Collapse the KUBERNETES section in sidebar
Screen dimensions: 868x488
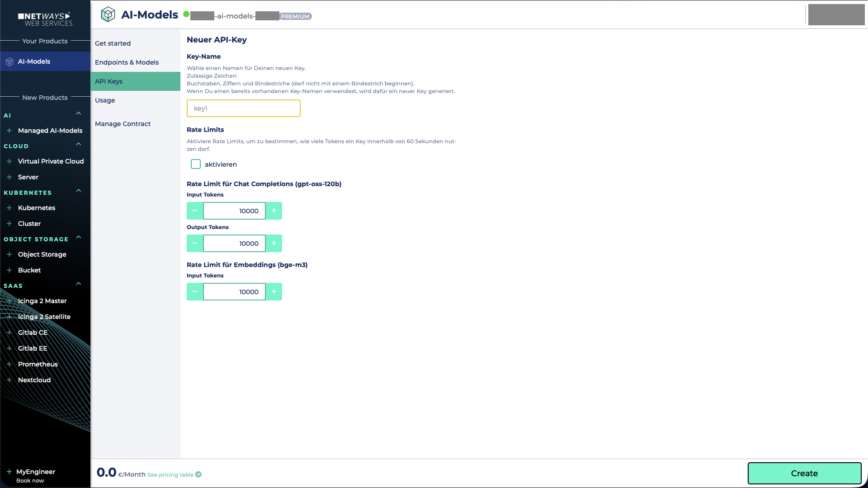pos(79,191)
